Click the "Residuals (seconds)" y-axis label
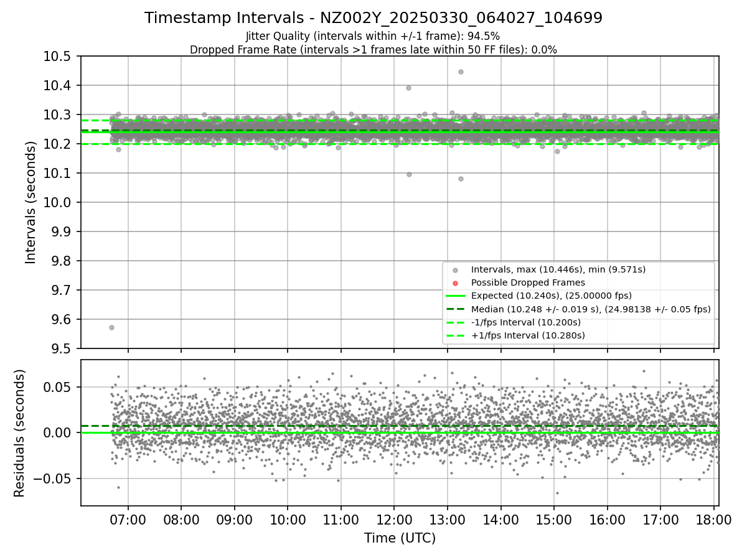Viewport: 747px width, 560px height. click(19, 433)
